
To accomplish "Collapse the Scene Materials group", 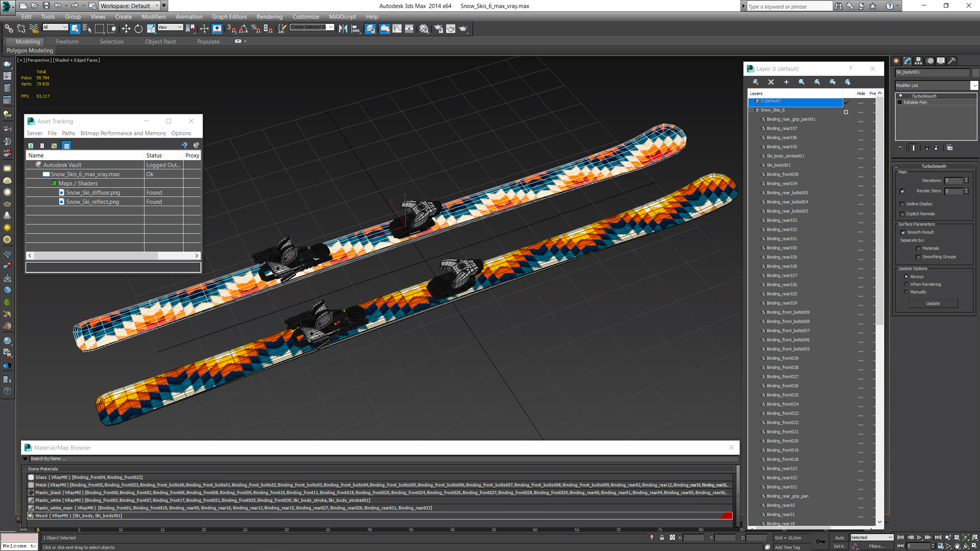I will [25, 469].
